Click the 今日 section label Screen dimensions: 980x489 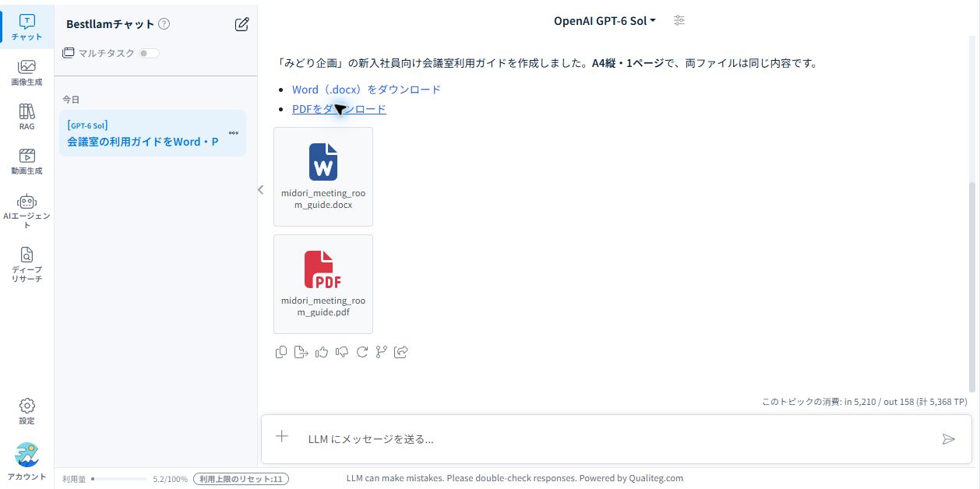[x=71, y=100]
